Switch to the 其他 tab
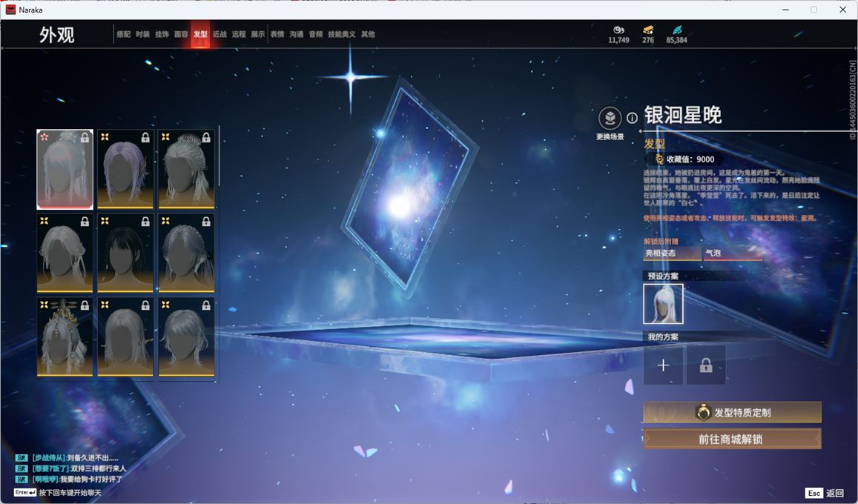Screen dimensions: 858x504 pos(368,34)
